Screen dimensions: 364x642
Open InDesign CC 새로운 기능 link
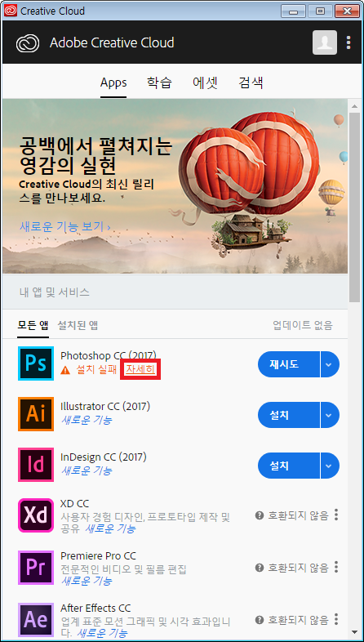tap(87, 470)
